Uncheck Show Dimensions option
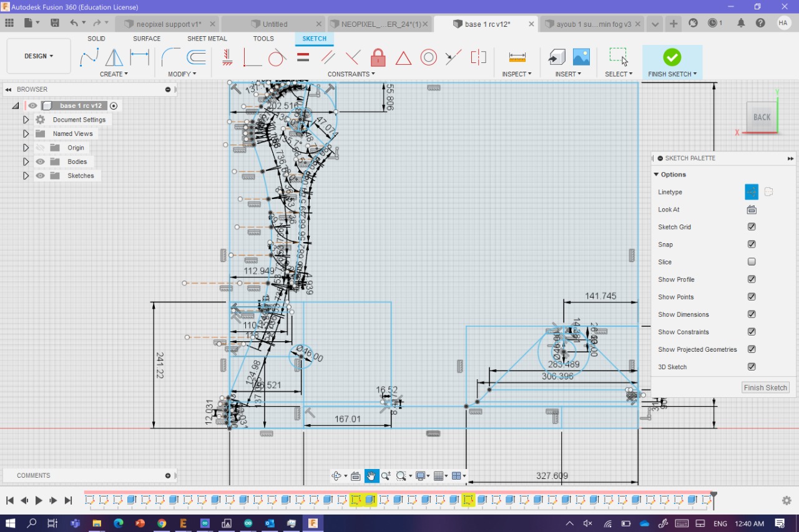Viewport: 799px width, 532px height. [x=752, y=314]
